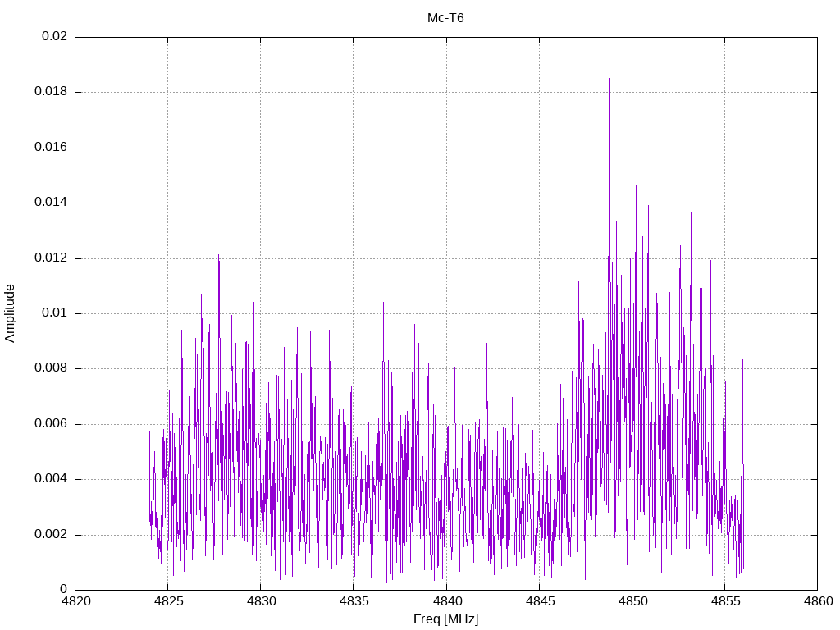Click the Freq [MHz] x-axis label

(445, 619)
